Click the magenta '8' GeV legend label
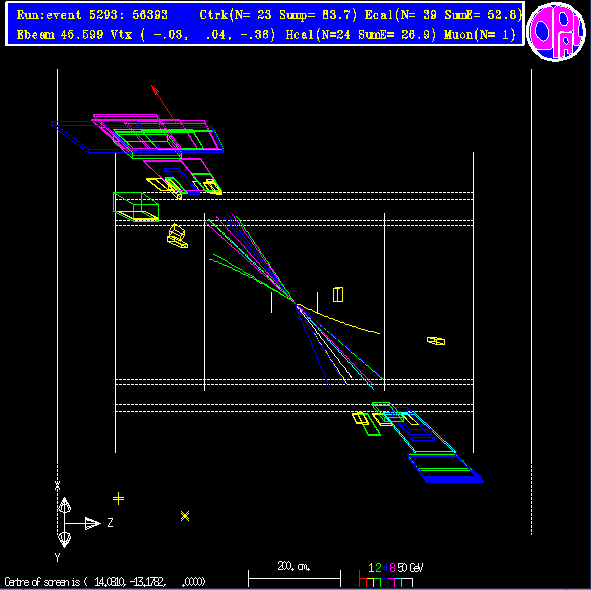The width and height of the screenshot is (591, 590). 392,567
